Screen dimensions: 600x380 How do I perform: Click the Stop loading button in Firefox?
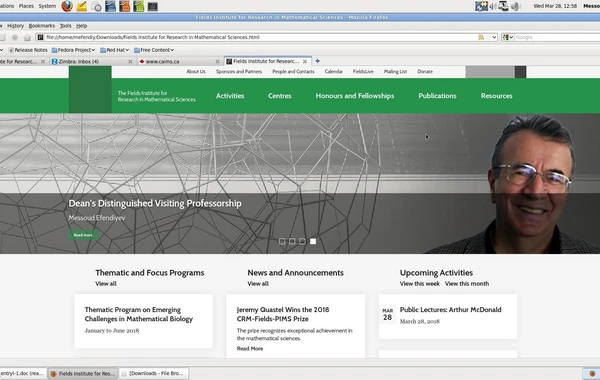point(15,38)
